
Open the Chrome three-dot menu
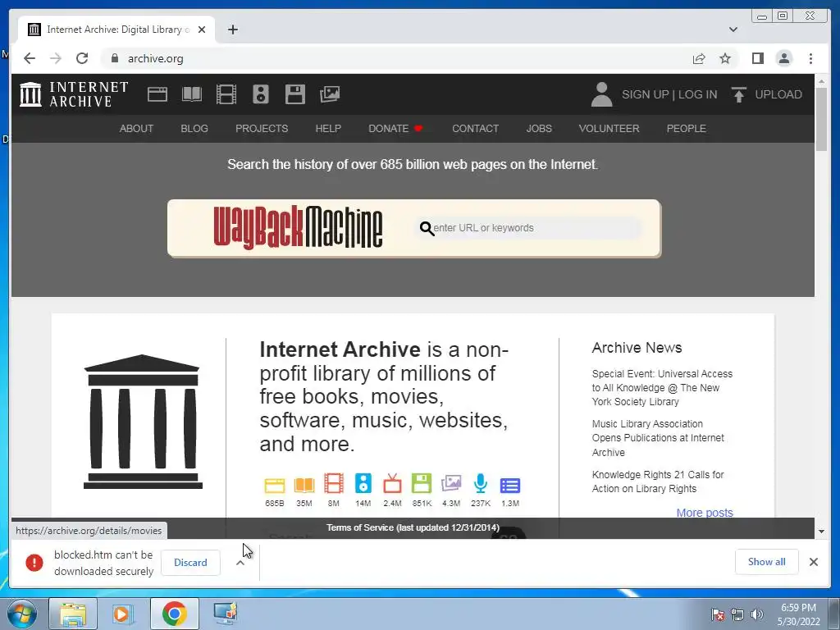pos(810,58)
